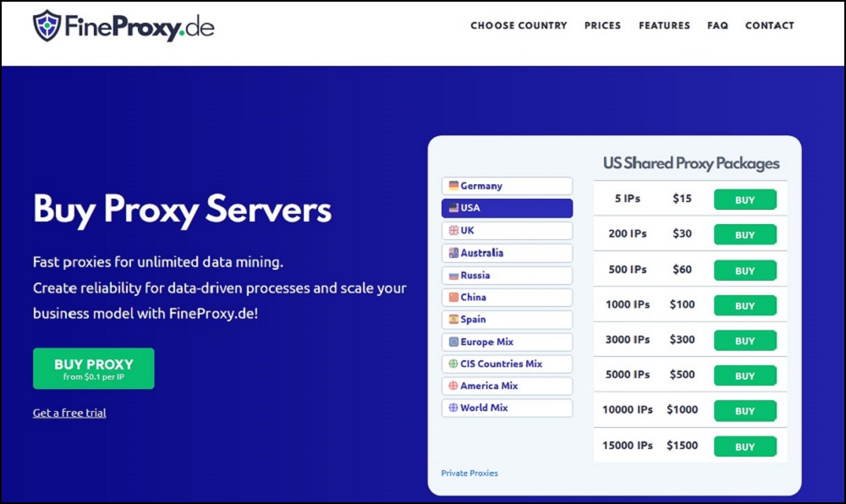Click the green Buy Proxy button
Screen dimensions: 846x504
(93, 369)
